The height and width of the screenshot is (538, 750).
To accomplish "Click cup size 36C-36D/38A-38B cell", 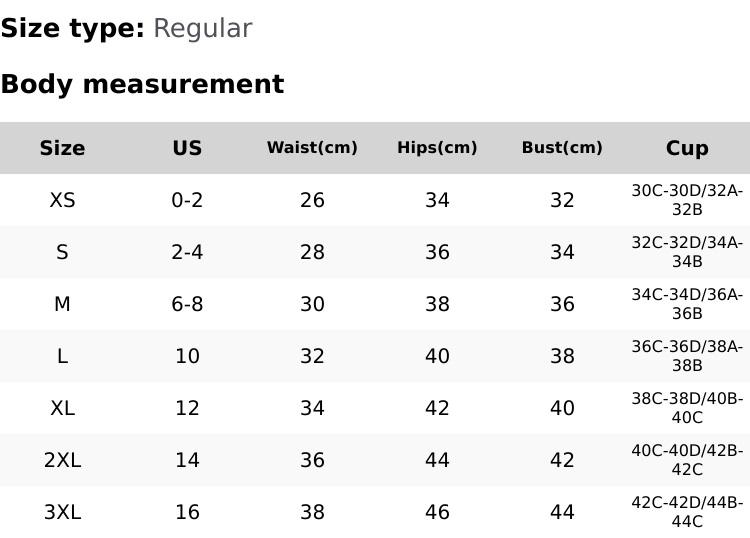I will coord(687,356).
